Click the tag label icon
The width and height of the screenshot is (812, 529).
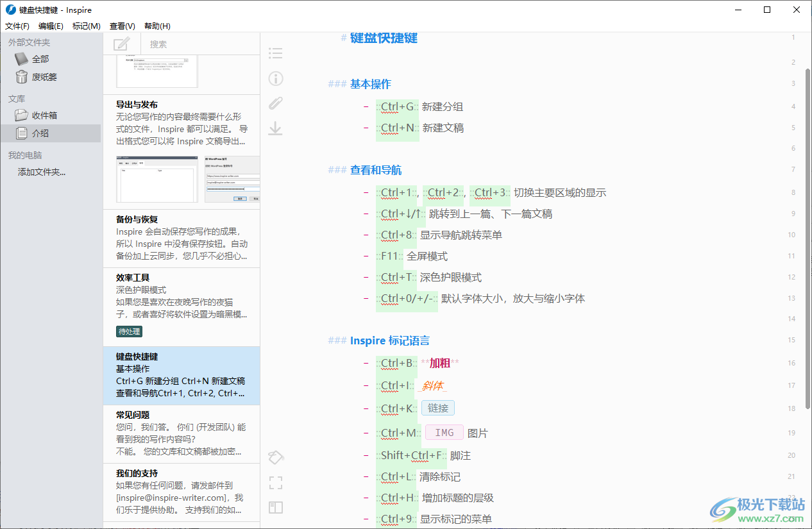click(x=275, y=457)
